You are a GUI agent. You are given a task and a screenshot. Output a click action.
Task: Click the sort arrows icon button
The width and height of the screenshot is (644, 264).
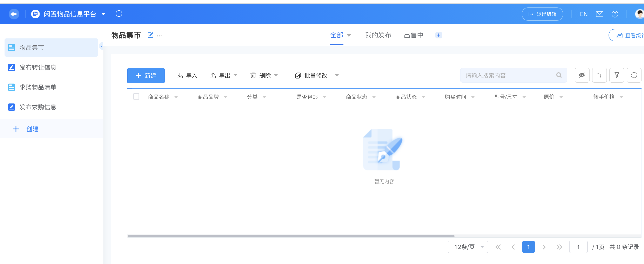pos(599,75)
